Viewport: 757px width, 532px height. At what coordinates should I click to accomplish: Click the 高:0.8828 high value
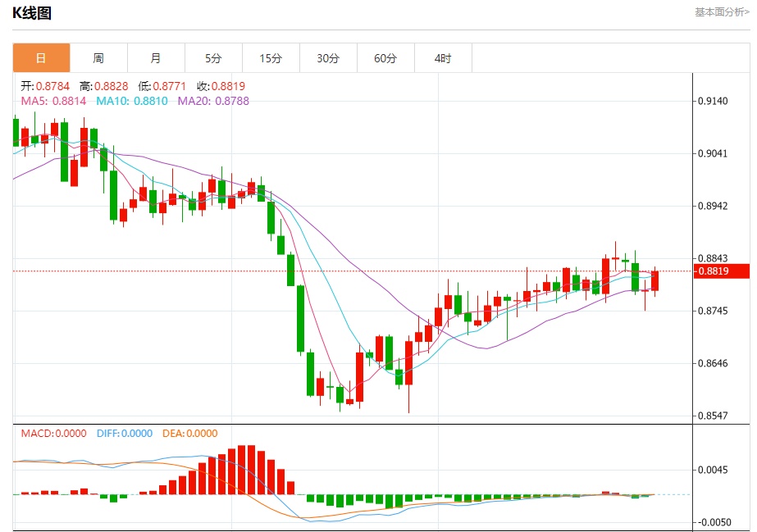[x=104, y=86]
